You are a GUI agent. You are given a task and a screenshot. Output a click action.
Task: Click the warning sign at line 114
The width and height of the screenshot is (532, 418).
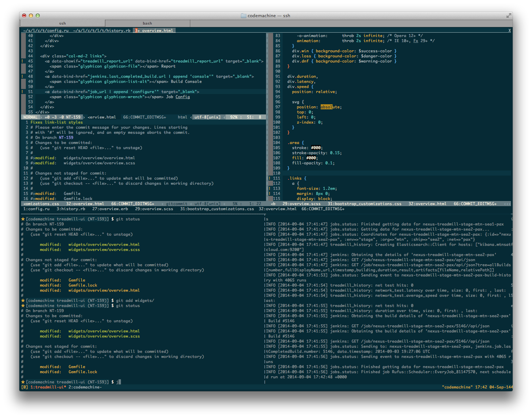(x=270, y=194)
